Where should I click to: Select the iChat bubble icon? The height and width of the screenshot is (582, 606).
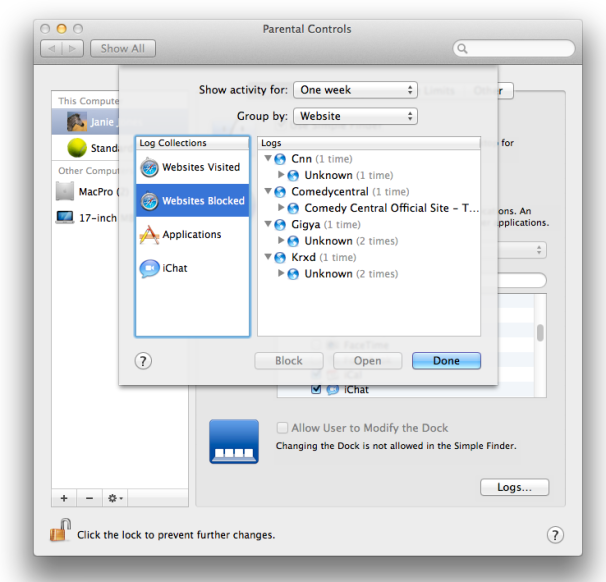(x=150, y=268)
